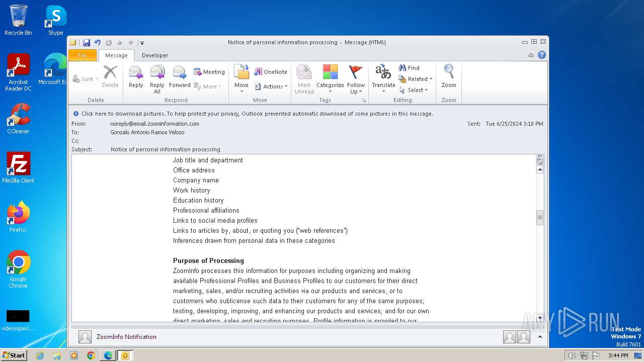The image size is (644, 362).
Task: Click the window control icon beside Save
Action: [73, 43]
